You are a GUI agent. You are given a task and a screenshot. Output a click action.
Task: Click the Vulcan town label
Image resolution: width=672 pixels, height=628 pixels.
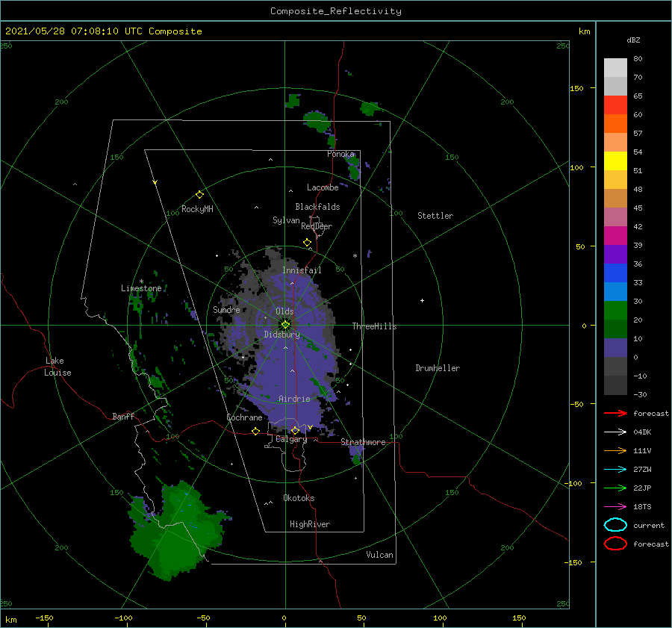(379, 554)
